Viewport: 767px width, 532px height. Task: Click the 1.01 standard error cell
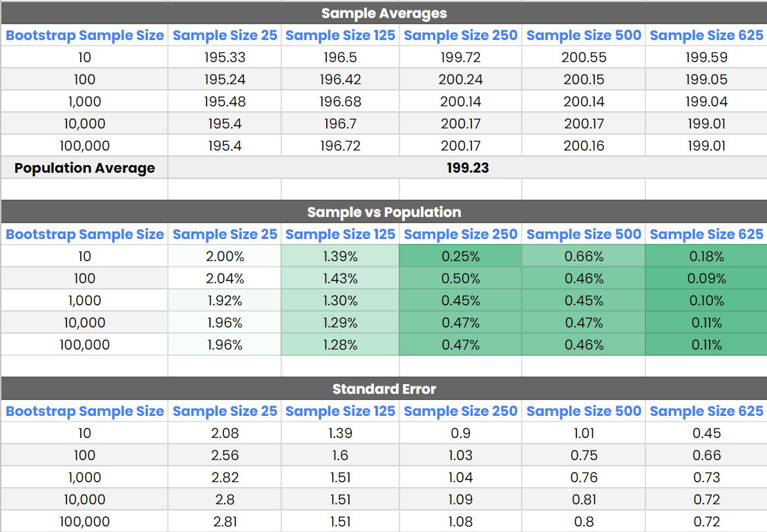click(584, 433)
